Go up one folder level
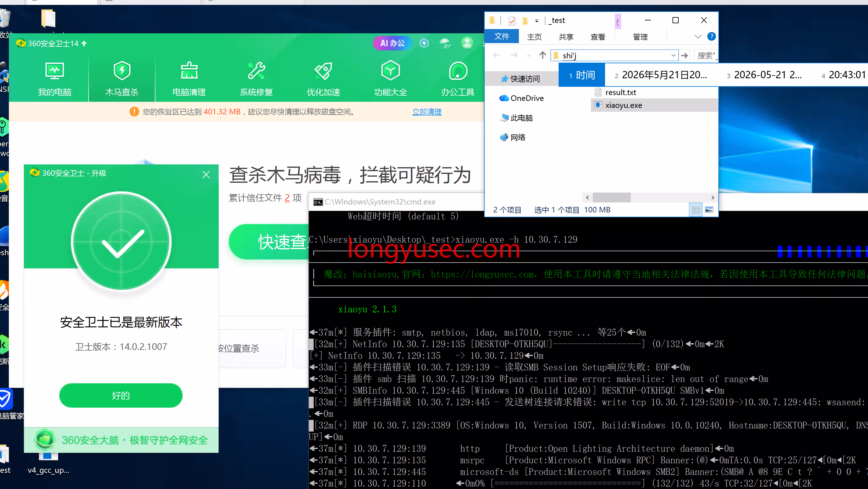The image size is (868, 489). tap(542, 55)
